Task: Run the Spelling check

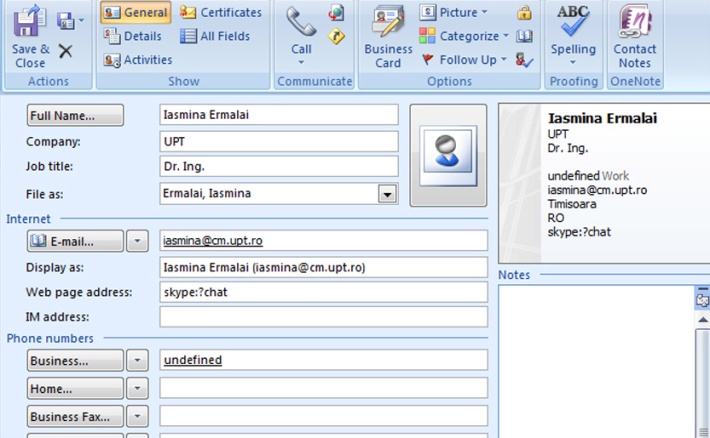Action: (x=573, y=35)
